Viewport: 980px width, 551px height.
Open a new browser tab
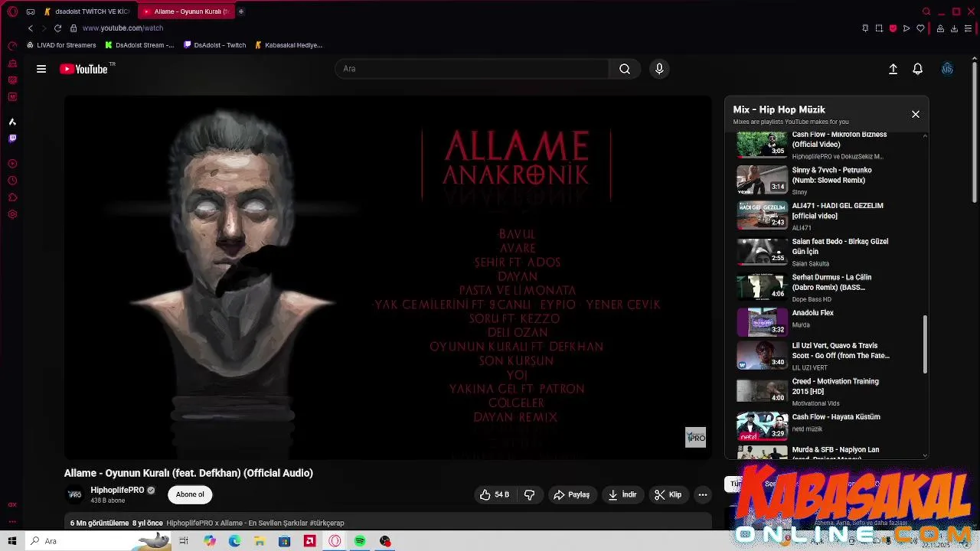coord(241,11)
